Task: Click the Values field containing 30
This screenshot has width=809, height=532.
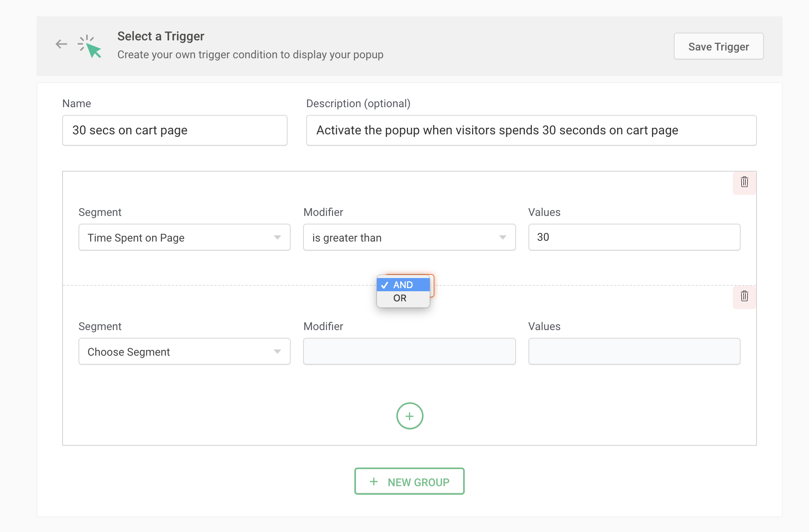Action: click(x=634, y=237)
